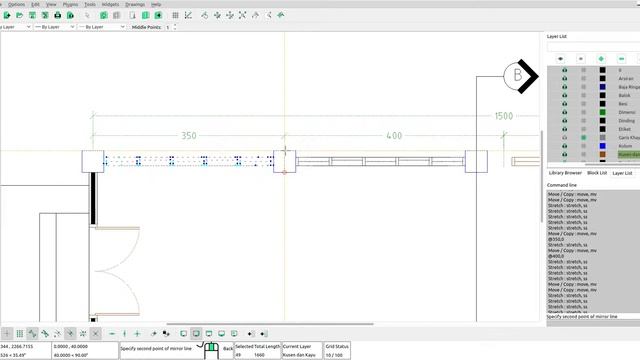This screenshot has width=640, height=360.
Task: Enable Snap on Grid icon
Action: point(20,334)
